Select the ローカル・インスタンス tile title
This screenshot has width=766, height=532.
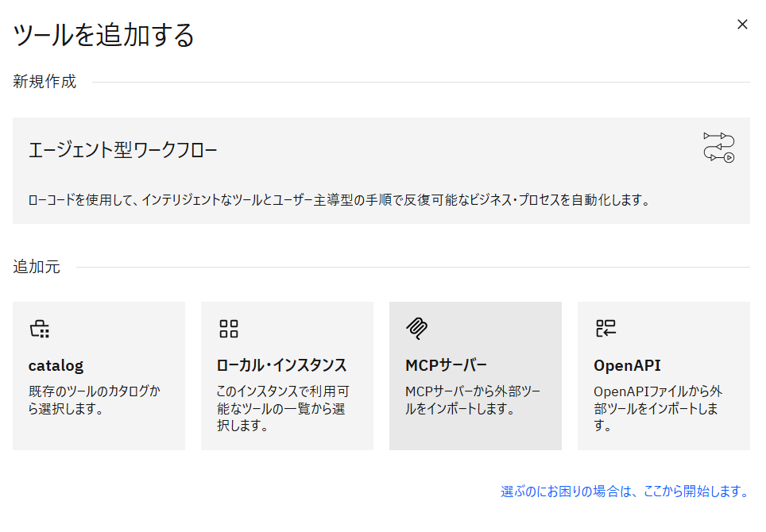click(x=281, y=366)
